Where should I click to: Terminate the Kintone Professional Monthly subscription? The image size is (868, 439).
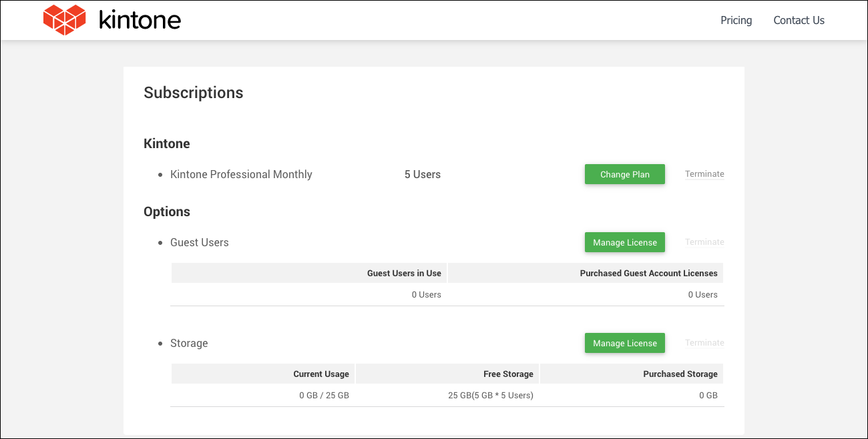pos(704,174)
